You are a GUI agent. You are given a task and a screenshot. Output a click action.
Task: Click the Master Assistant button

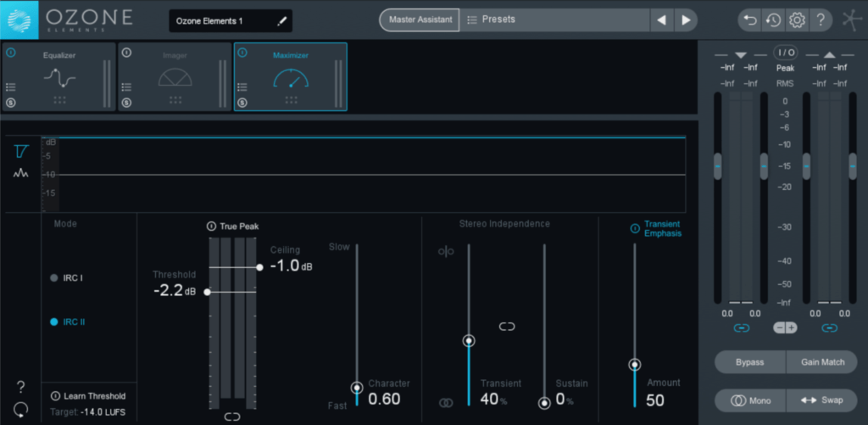pos(419,20)
